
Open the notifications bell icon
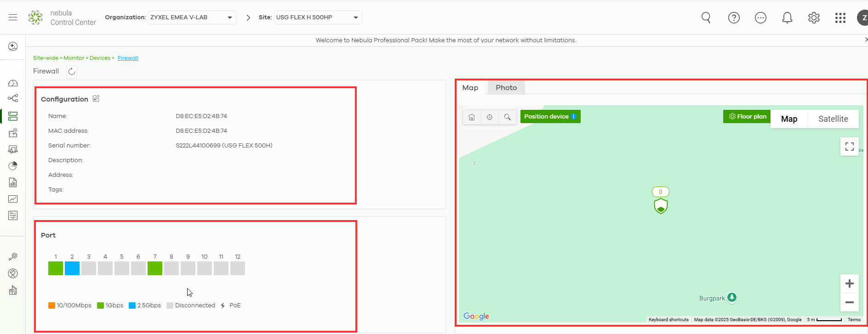787,18
